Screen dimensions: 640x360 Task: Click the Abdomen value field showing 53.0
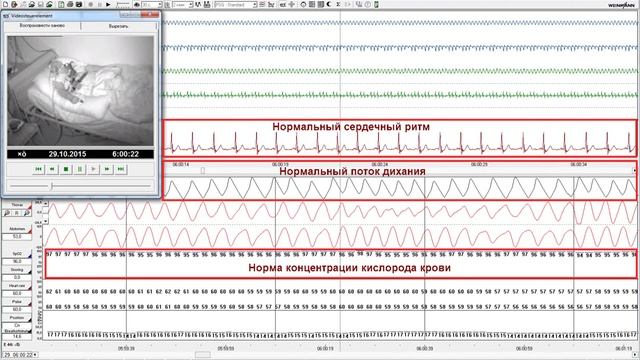(17, 237)
